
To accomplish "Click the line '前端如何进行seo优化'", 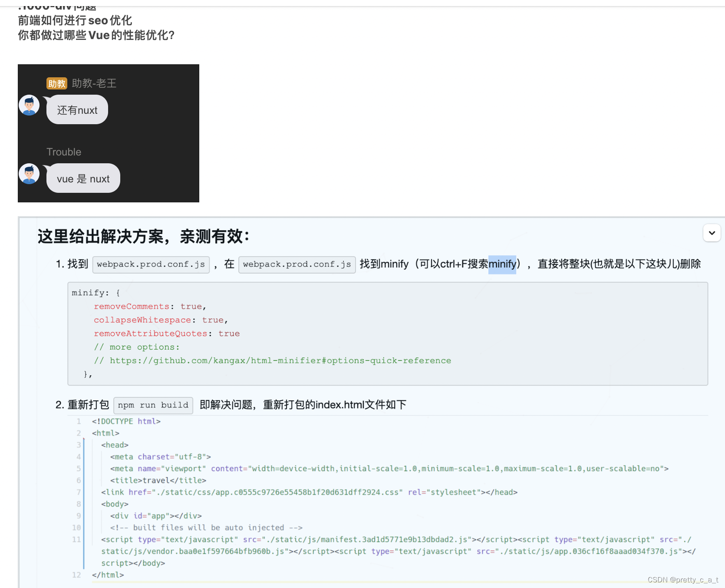I will pos(75,20).
